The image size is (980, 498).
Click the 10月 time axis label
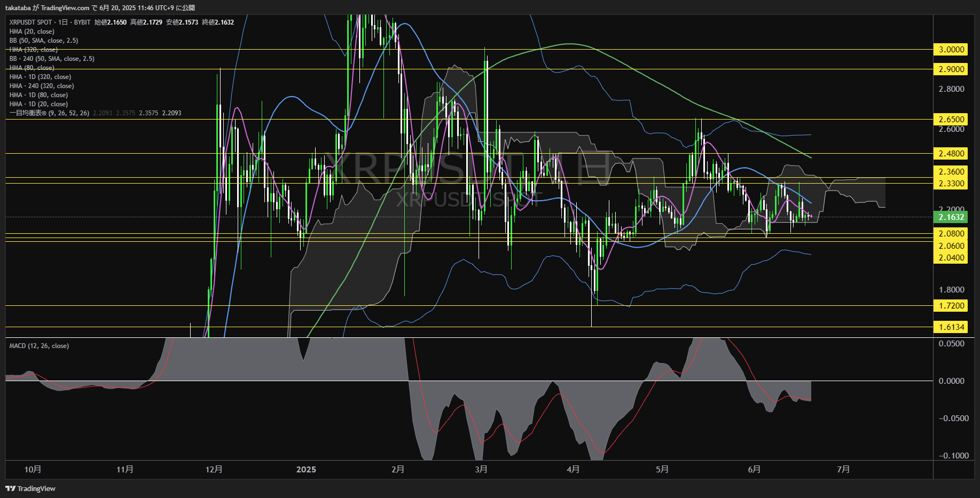click(x=33, y=469)
